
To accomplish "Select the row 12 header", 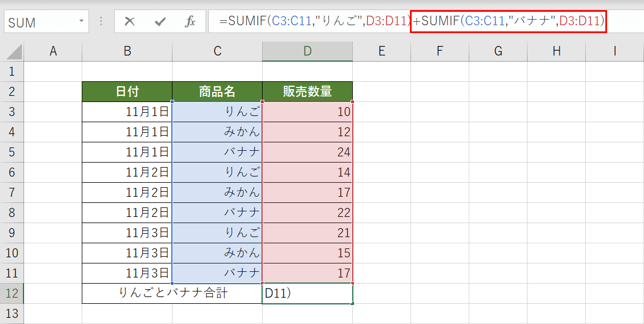I will click(x=12, y=293).
